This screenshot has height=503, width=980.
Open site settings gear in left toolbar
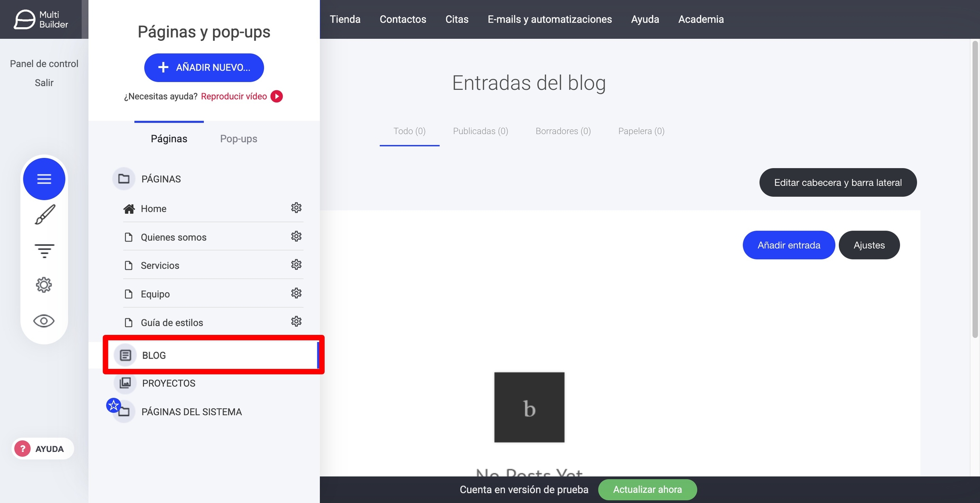[44, 285]
